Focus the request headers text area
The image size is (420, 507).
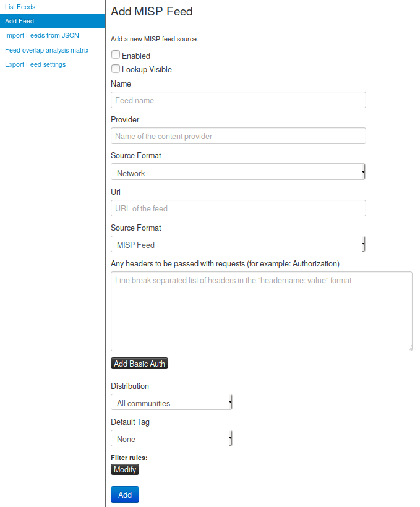pos(261,311)
